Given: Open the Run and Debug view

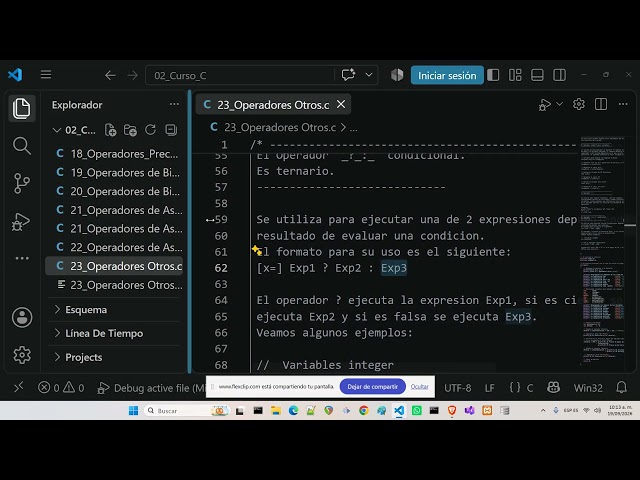Looking at the screenshot, I should pos(21,222).
